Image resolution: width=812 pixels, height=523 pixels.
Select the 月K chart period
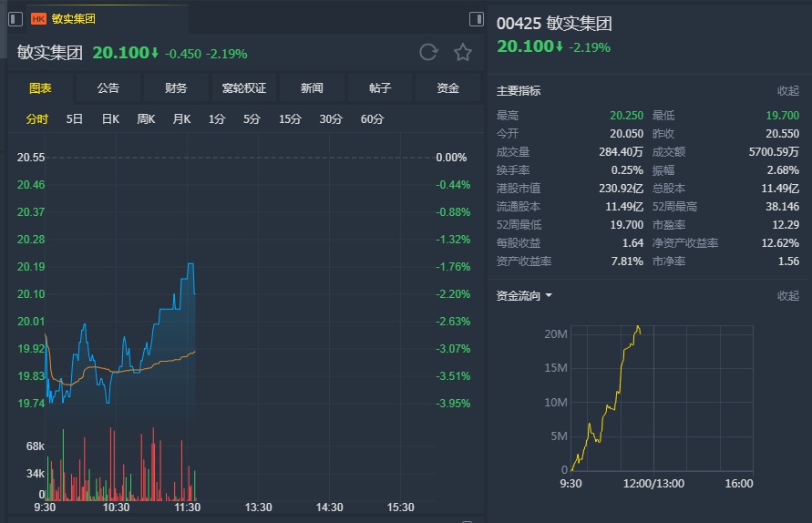[x=181, y=119]
